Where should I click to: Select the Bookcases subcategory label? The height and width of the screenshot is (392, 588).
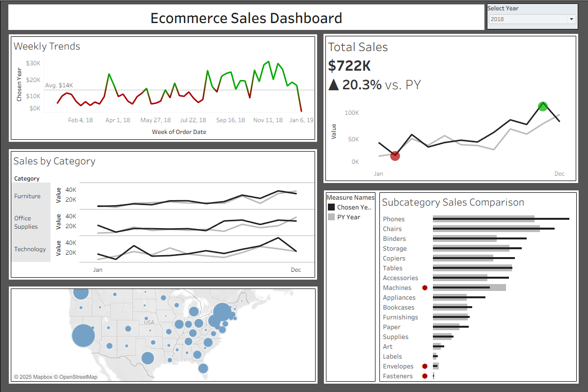tap(399, 307)
